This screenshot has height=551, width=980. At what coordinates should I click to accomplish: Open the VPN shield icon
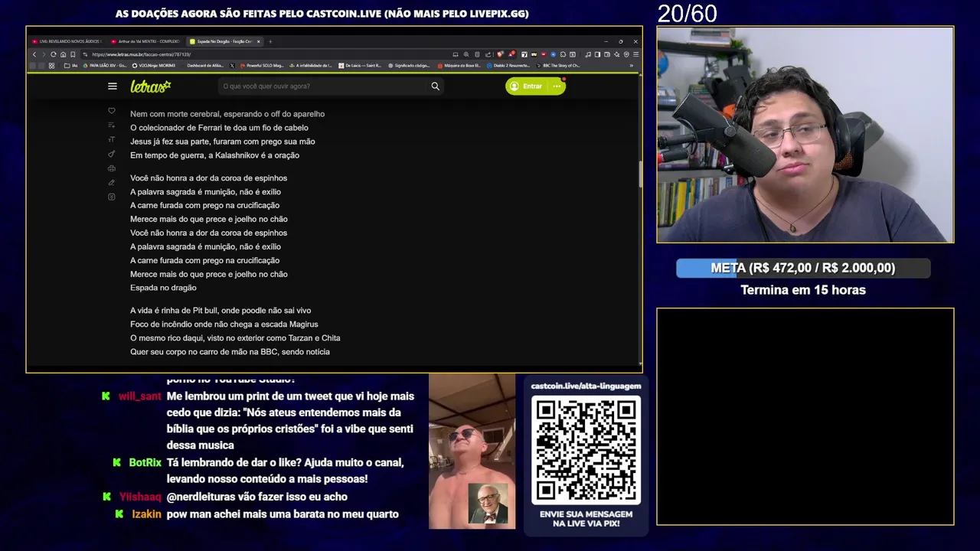[626, 54]
